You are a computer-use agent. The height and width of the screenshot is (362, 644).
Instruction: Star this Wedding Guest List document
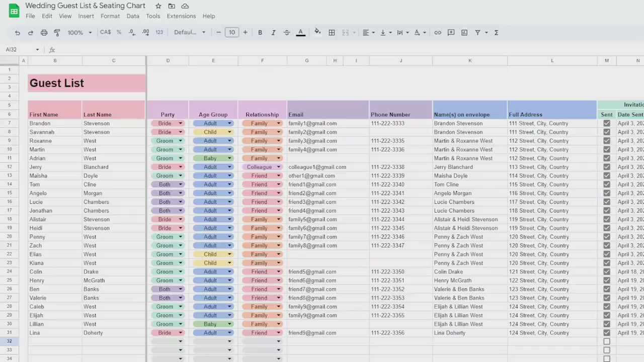[158, 6]
